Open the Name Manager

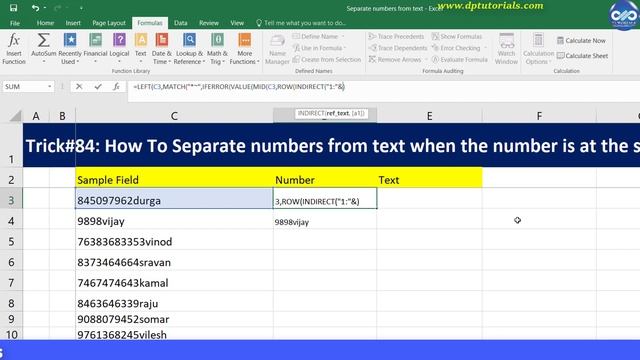click(277, 49)
